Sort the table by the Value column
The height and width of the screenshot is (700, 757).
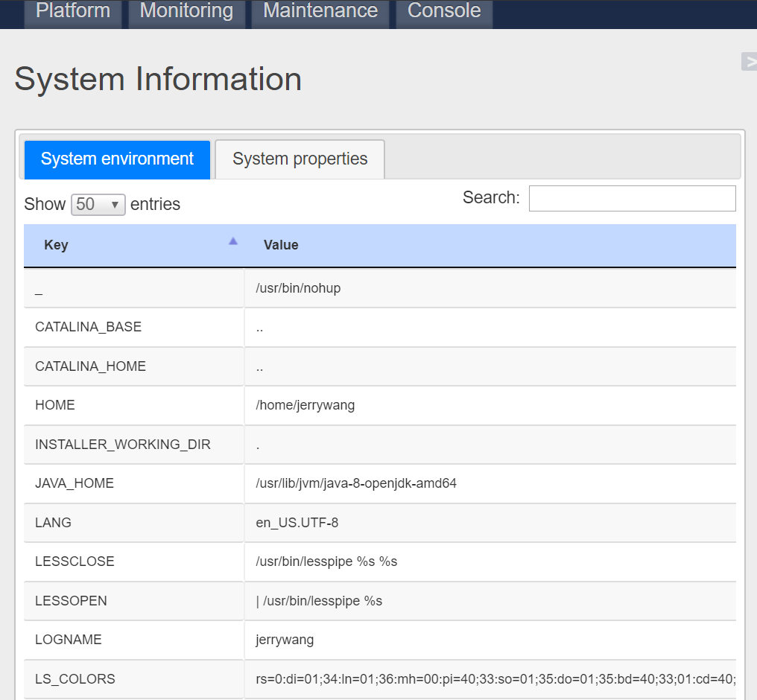281,244
